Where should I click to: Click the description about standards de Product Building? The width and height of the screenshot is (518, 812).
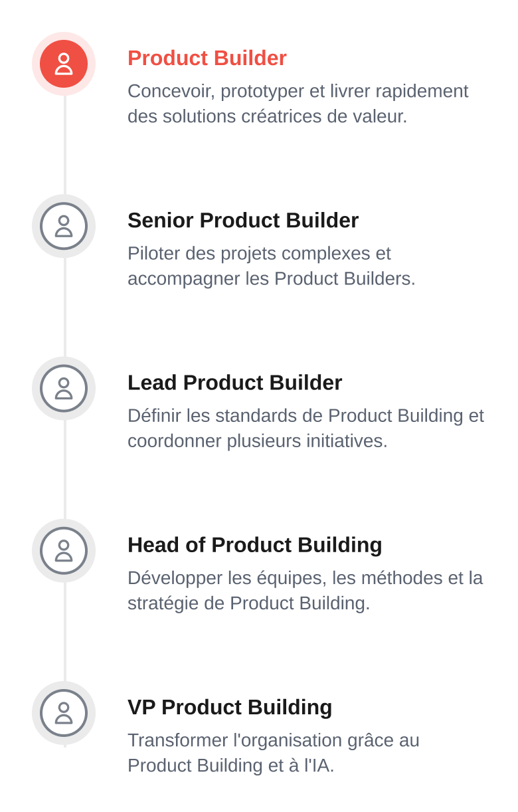[306, 428]
